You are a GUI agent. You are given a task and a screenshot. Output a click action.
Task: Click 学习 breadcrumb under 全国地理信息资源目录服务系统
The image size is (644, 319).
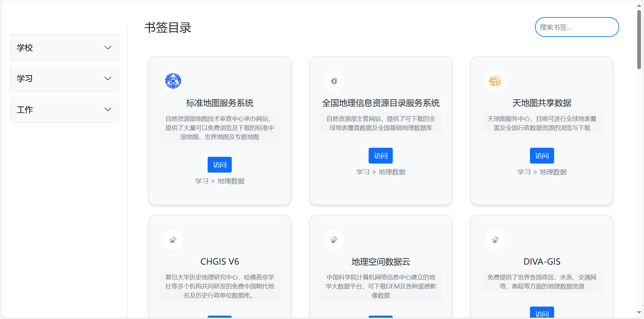[362, 172]
